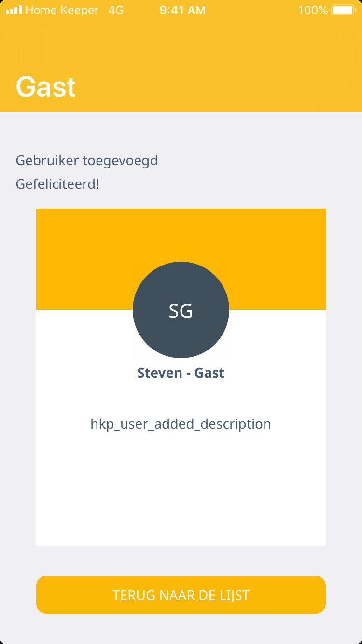Tap the SG avatar circle
Viewport: 362px width, 644px height.
(x=181, y=310)
